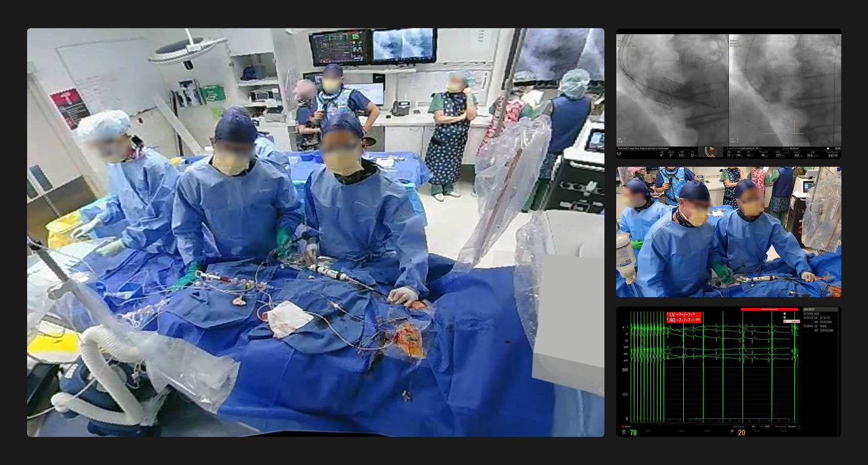Click the red PE Disconnect alarm banner
Image resolution: width=868 pixels, height=465 pixels.
coord(769,309)
